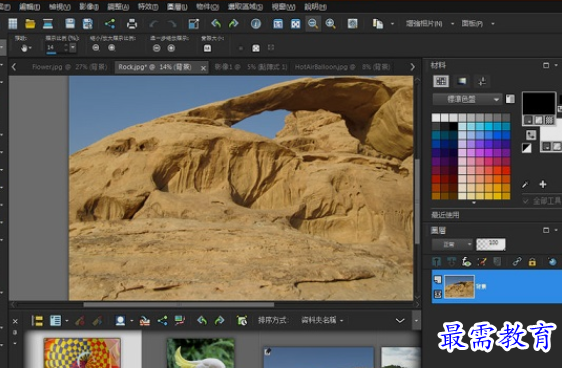
Task: Open the 說明 help menu
Action: tap(315, 6)
